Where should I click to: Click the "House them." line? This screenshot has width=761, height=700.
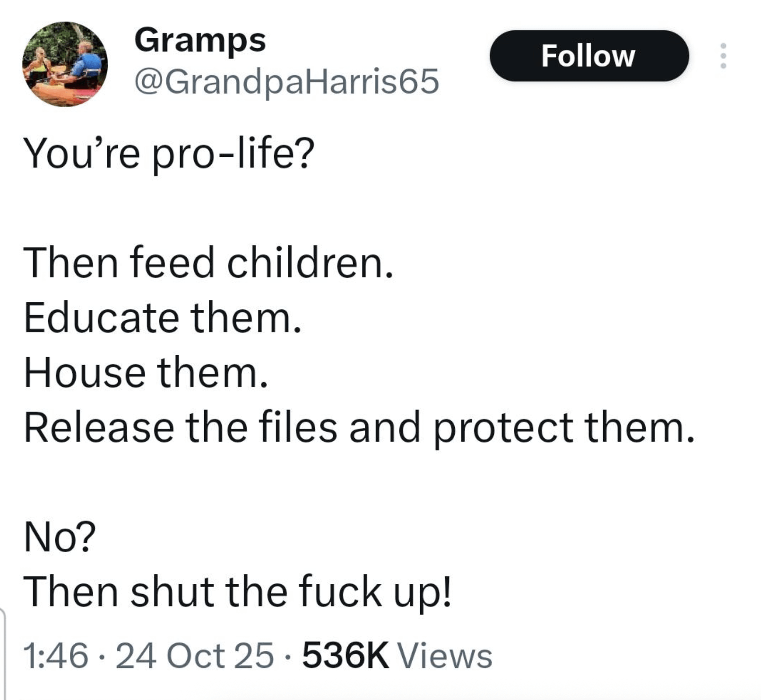(x=146, y=372)
